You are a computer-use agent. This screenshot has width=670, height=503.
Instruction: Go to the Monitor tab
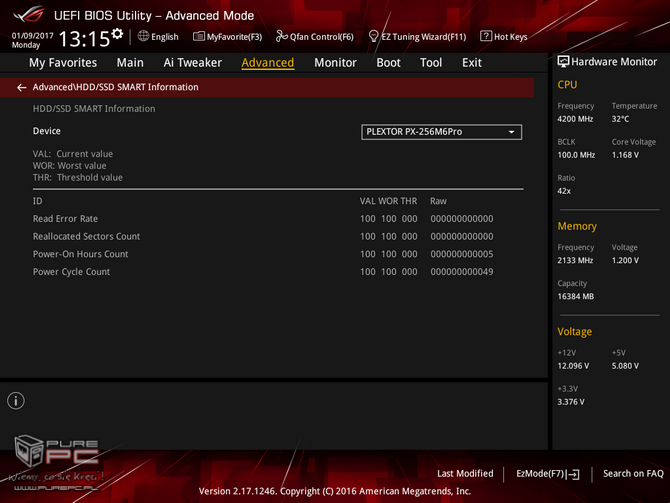[335, 62]
